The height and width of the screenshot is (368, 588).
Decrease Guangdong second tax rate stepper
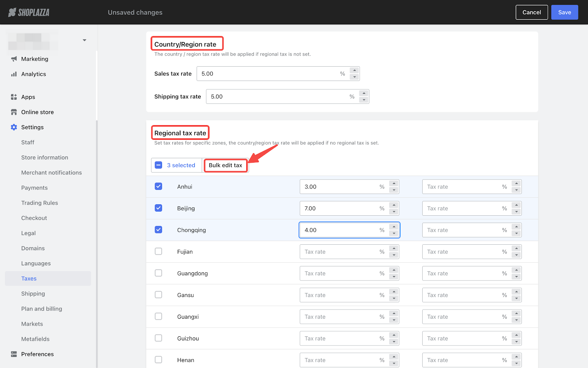516,277
